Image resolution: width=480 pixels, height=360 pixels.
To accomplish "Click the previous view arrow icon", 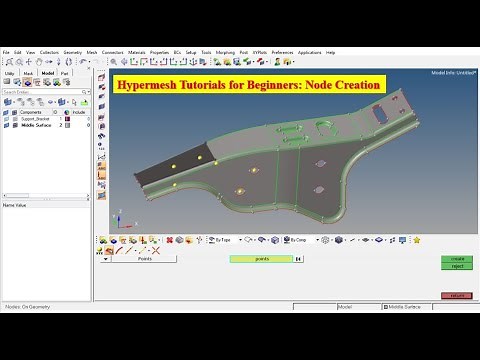I will (124, 62).
